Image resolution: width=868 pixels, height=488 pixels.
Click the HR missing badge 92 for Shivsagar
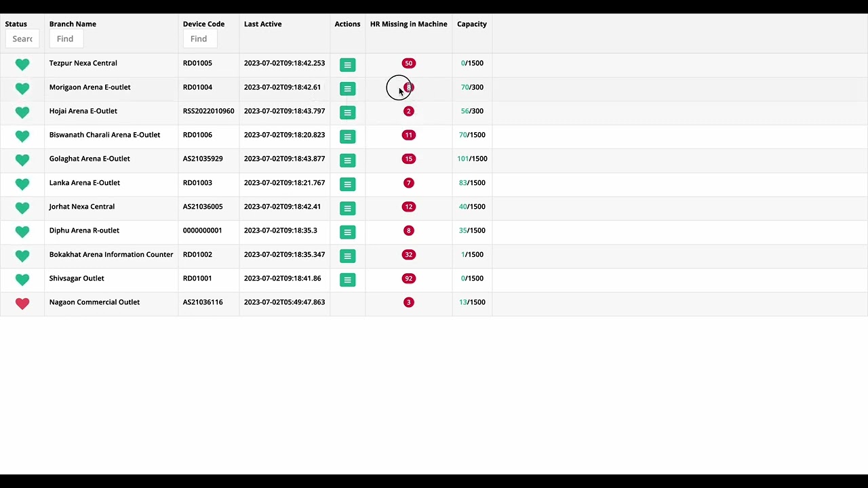[408, 279]
